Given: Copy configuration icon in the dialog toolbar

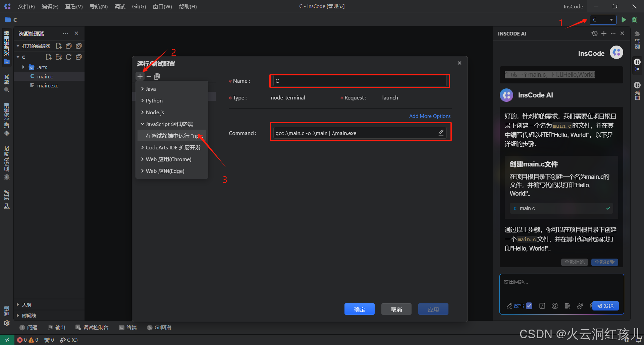Looking at the screenshot, I should pyautogui.click(x=157, y=76).
